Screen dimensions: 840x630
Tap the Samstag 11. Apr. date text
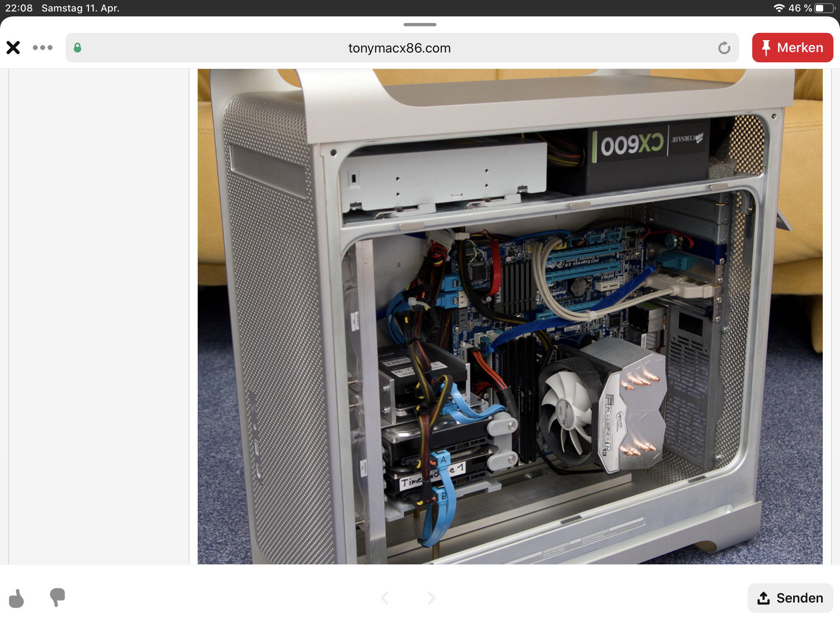80,8
